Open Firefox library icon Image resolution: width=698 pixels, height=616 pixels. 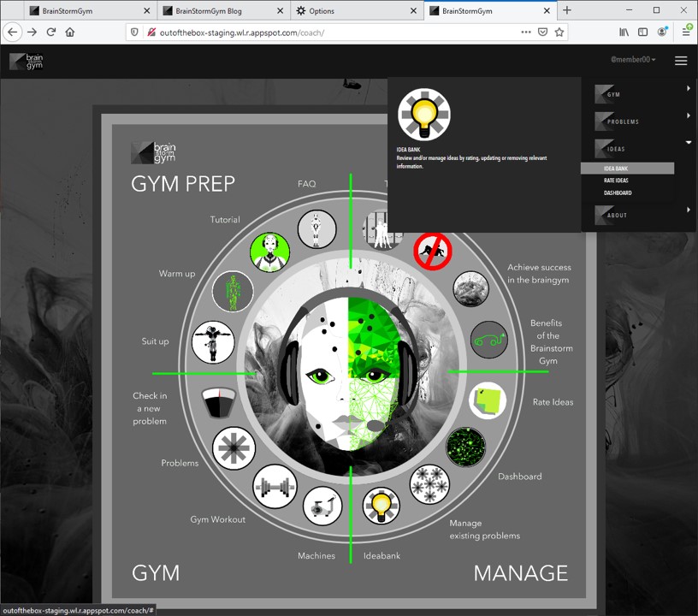point(624,32)
